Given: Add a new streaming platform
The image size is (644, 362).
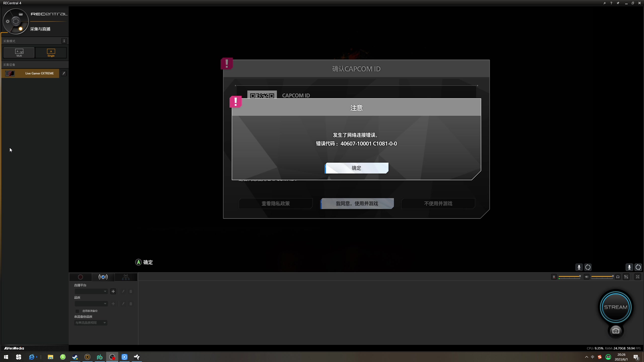Looking at the screenshot, I should [113, 291].
